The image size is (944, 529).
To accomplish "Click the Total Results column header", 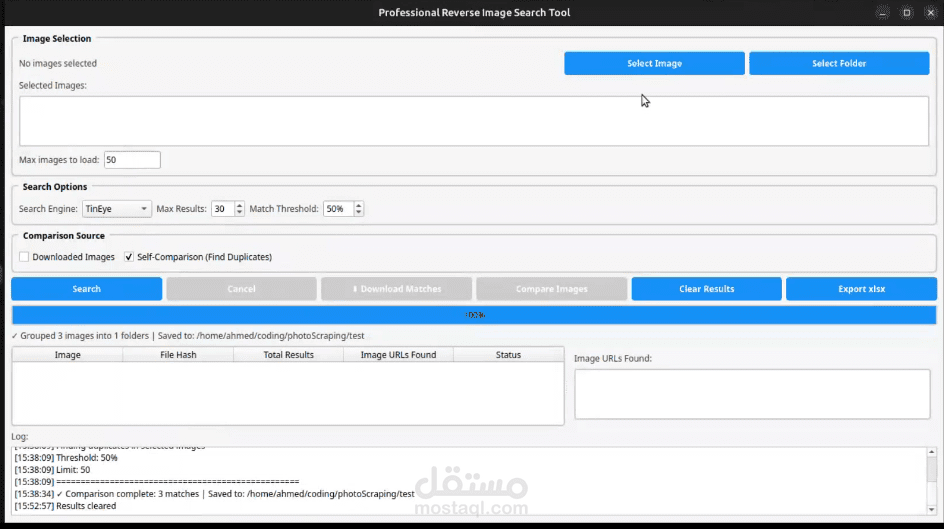I will (x=288, y=355).
